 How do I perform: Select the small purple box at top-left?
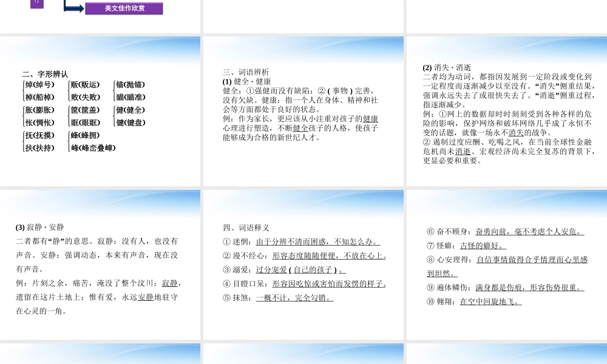37,3
